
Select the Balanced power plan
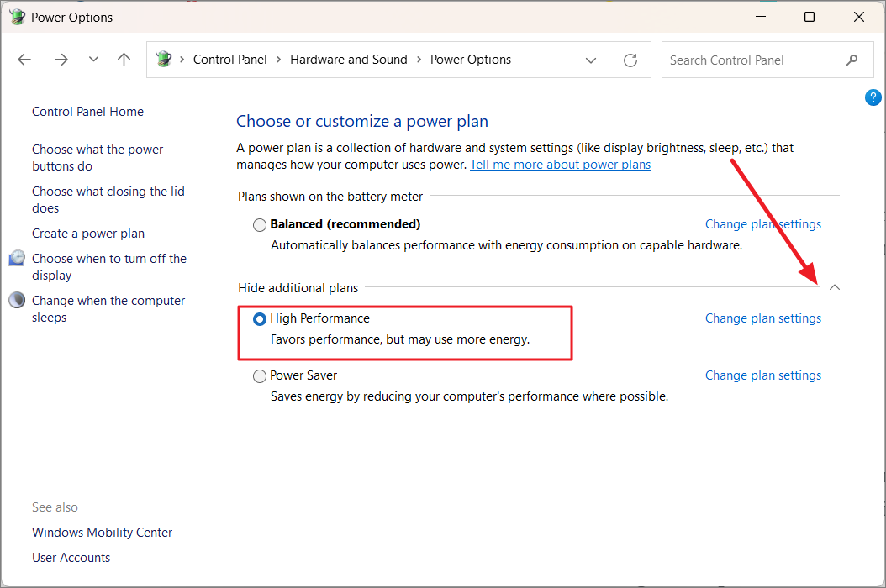[x=259, y=224]
